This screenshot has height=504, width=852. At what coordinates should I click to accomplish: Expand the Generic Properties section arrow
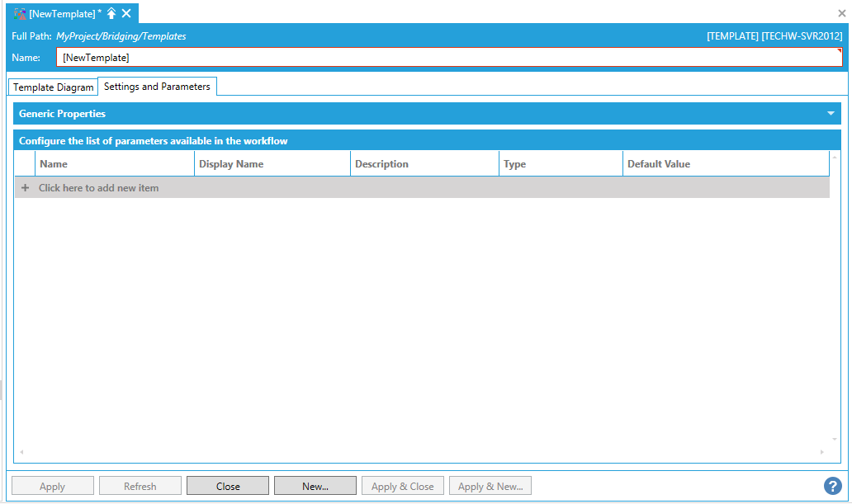(831, 114)
